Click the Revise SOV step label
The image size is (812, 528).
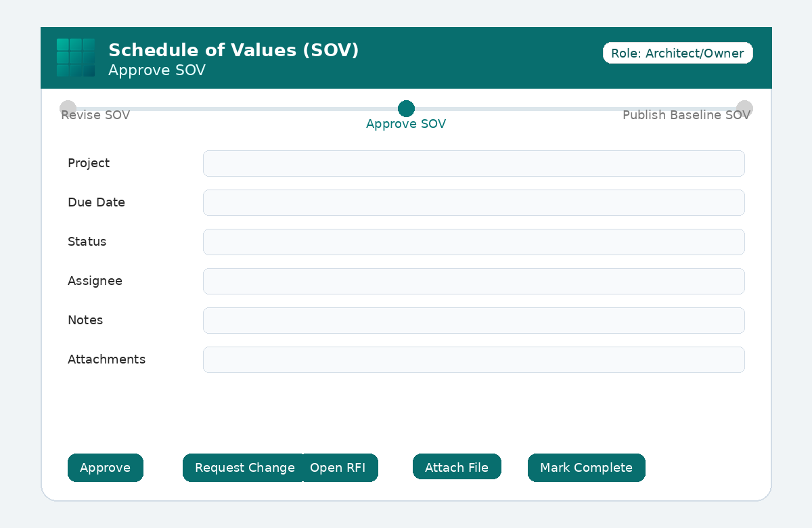coord(95,115)
